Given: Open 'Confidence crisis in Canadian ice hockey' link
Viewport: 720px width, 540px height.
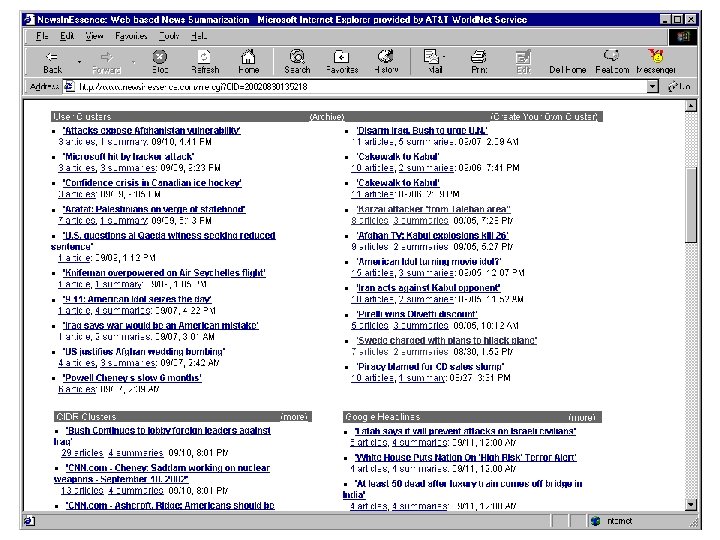Looking at the screenshot, I should (152, 183).
